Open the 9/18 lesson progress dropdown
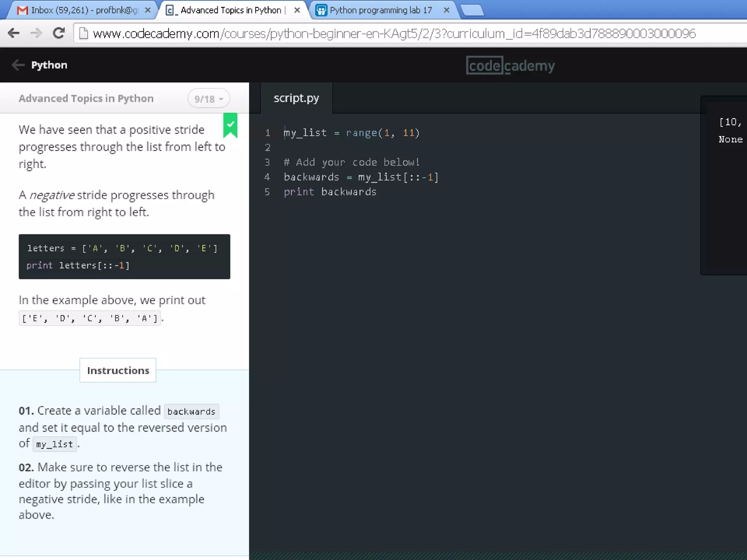This screenshot has height=560, width=747. (209, 99)
